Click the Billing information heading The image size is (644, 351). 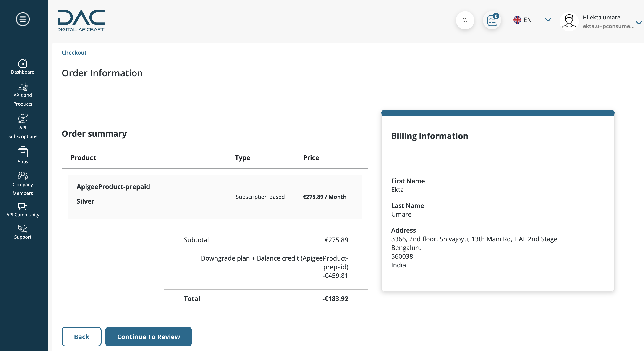click(429, 136)
